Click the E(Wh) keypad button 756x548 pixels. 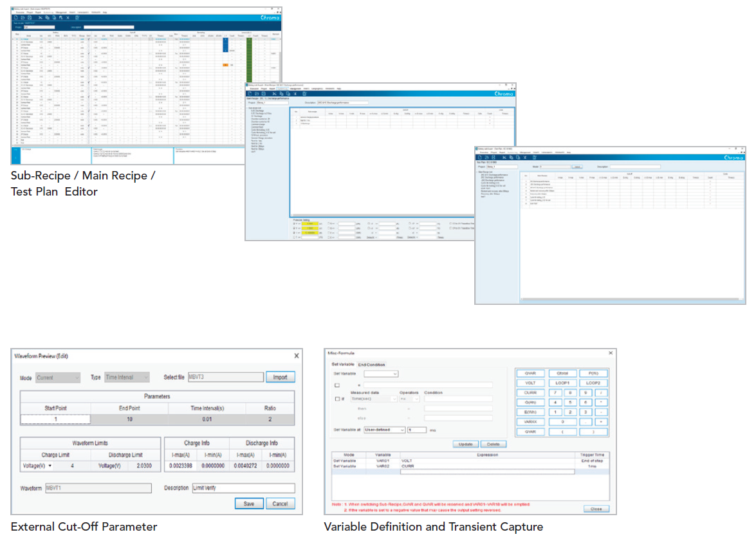tap(530, 412)
